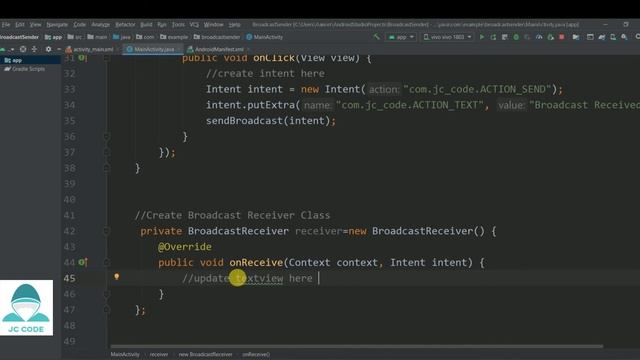The height and width of the screenshot is (360, 640).
Task: Start debugging with the green bug icon
Action: (516, 37)
